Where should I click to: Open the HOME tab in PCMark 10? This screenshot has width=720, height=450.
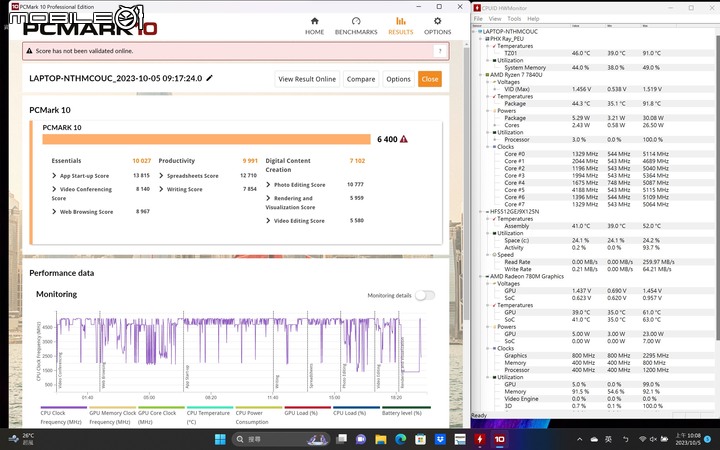(315, 26)
